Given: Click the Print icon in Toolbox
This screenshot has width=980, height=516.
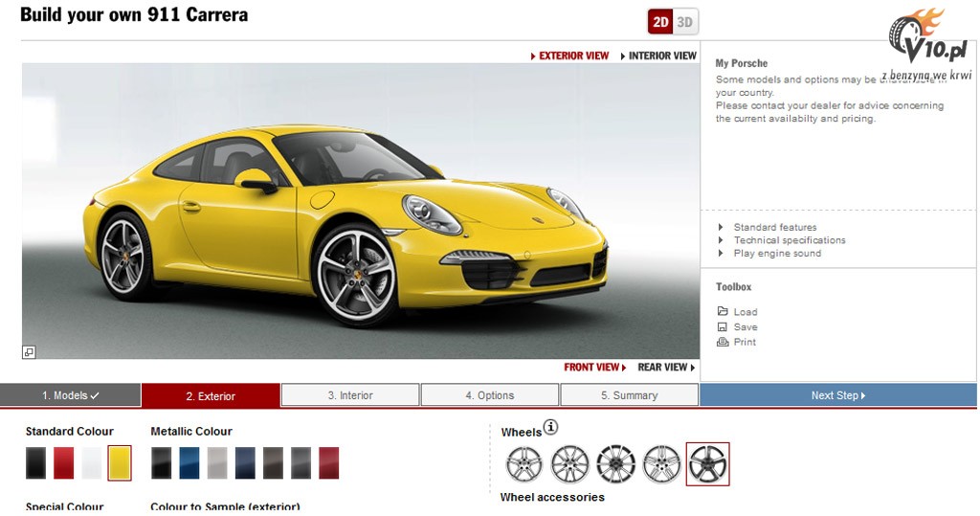Looking at the screenshot, I should [723, 342].
